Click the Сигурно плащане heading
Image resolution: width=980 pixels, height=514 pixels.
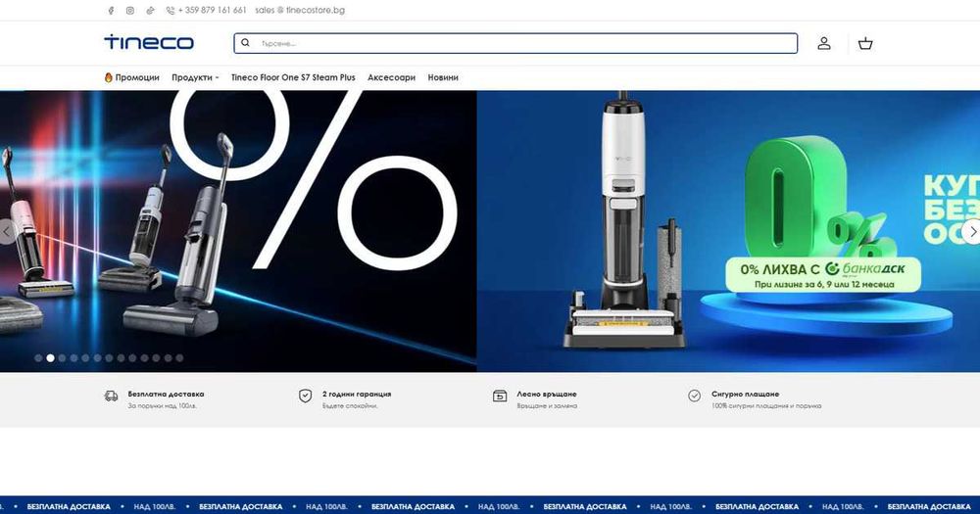(x=745, y=395)
